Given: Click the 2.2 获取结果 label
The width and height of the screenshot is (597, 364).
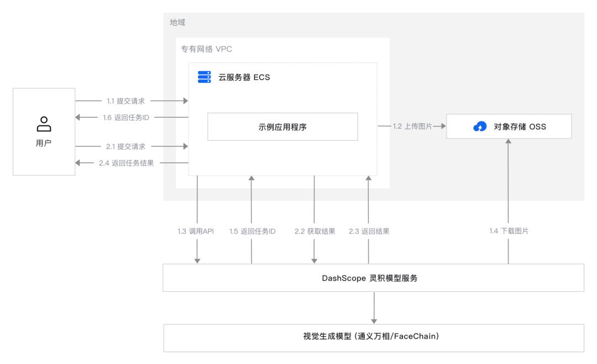Looking at the screenshot, I should tap(315, 231).
